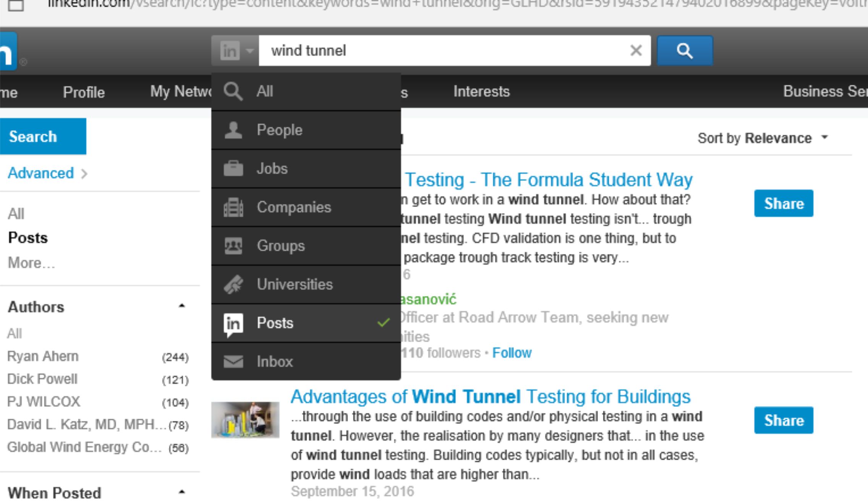Screen dimensions: 868x503
Task: Click the page icon in the address bar
Action: 16,5
